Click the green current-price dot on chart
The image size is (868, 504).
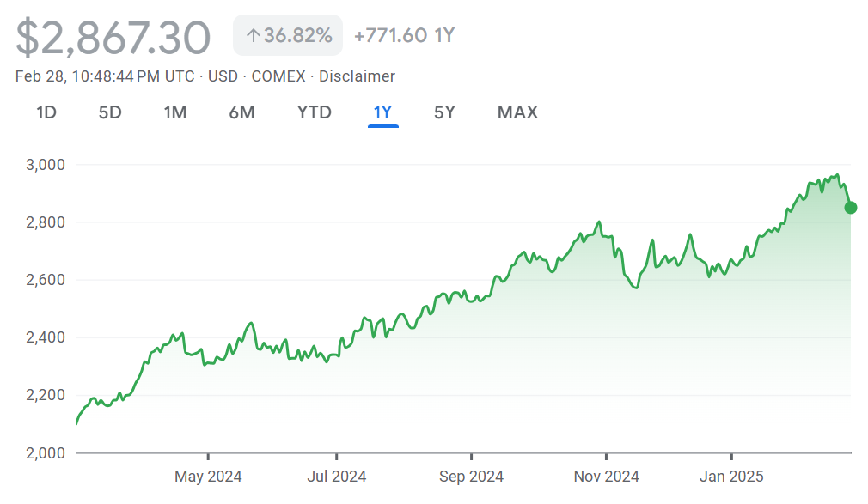click(x=851, y=208)
